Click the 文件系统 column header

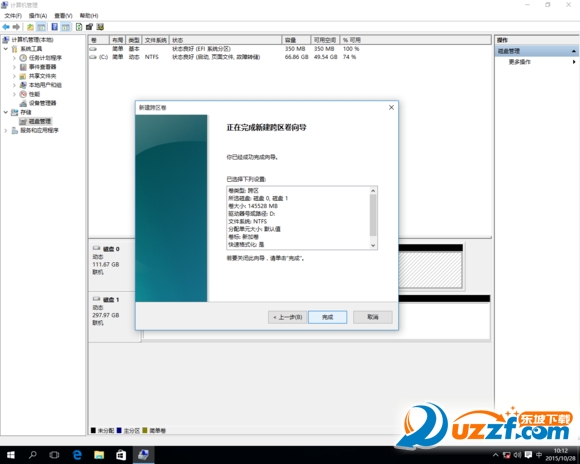pyautogui.click(x=155, y=40)
